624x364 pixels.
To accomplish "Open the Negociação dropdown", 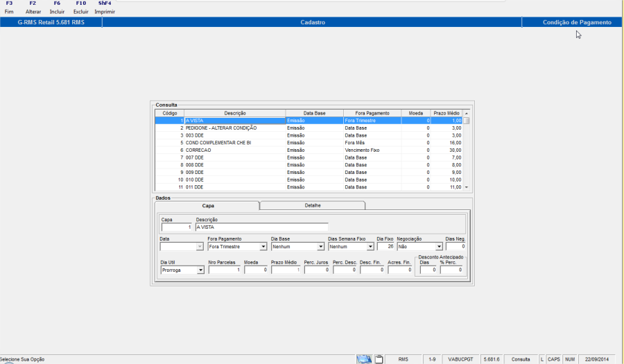I will [439, 247].
